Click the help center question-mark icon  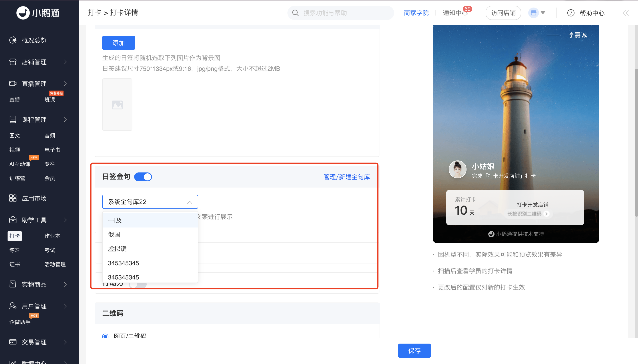point(571,13)
